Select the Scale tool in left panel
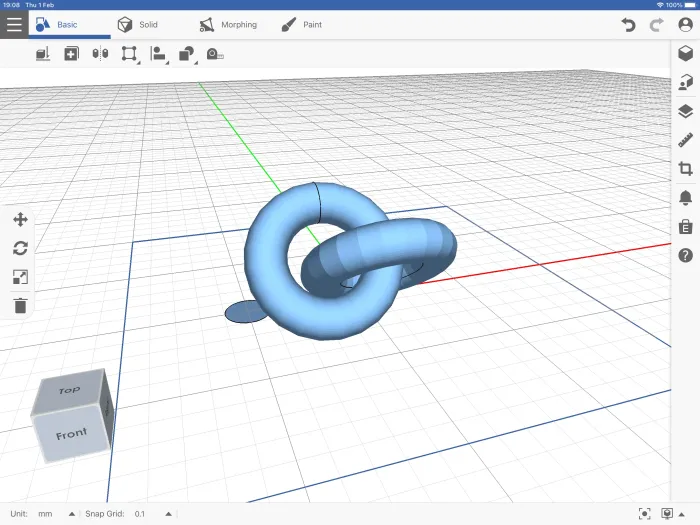 pyautogui.click(x=20, y=277)
